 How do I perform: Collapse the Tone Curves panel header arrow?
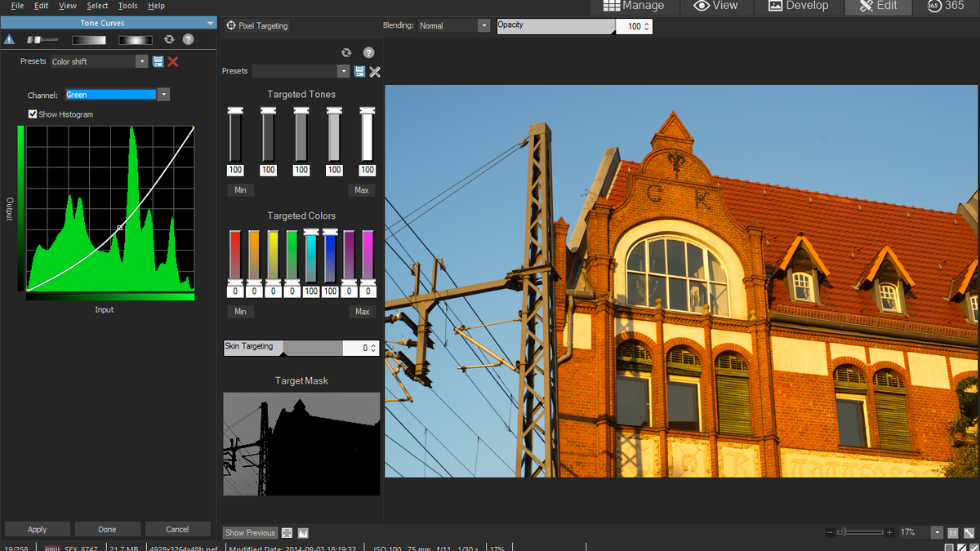click(x=211, y=24)
